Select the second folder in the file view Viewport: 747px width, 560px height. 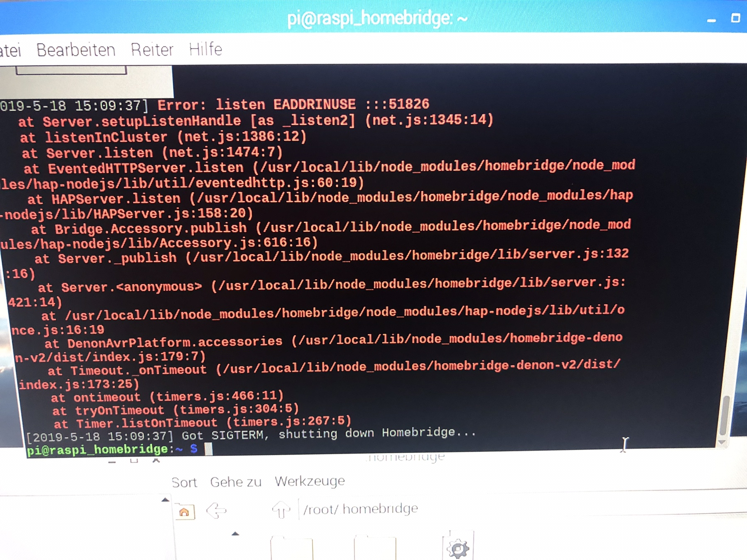click(375, 548)
